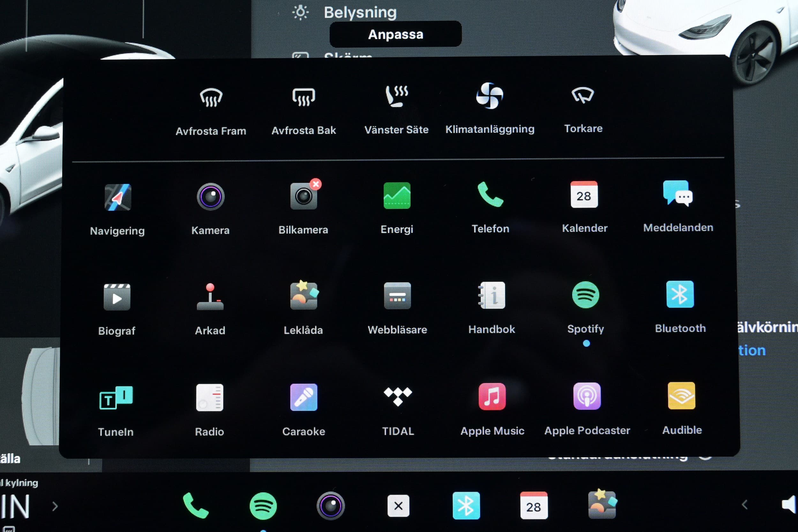Viewport: 798px width, 532px height.
Task: Open the Webbläsare browser
Action: point(397,296)
